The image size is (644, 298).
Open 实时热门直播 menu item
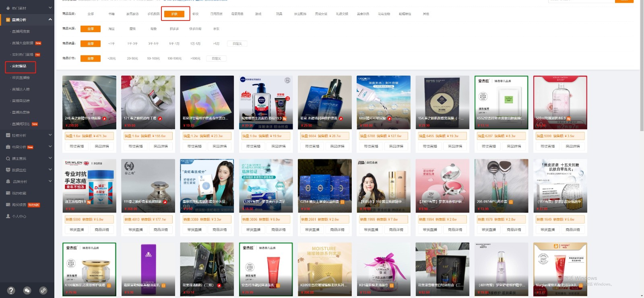pos(23,54)
